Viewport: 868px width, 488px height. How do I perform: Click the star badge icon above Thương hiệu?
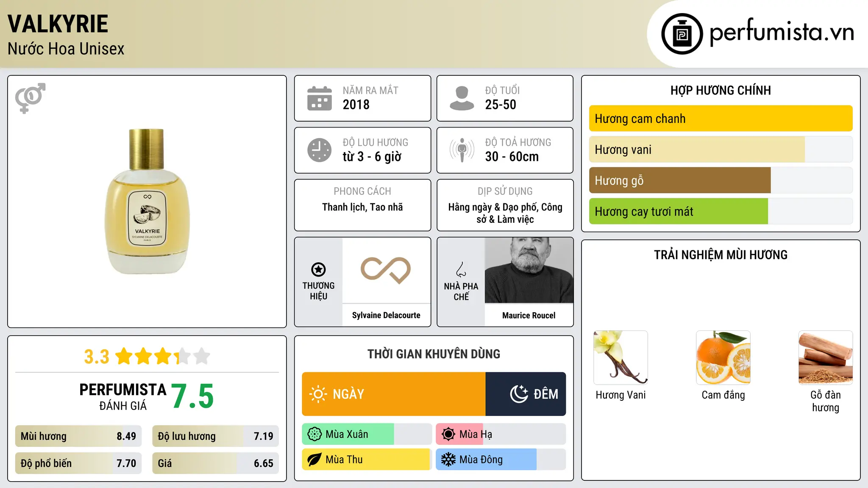pyautogui.click(x=318, y=269)
